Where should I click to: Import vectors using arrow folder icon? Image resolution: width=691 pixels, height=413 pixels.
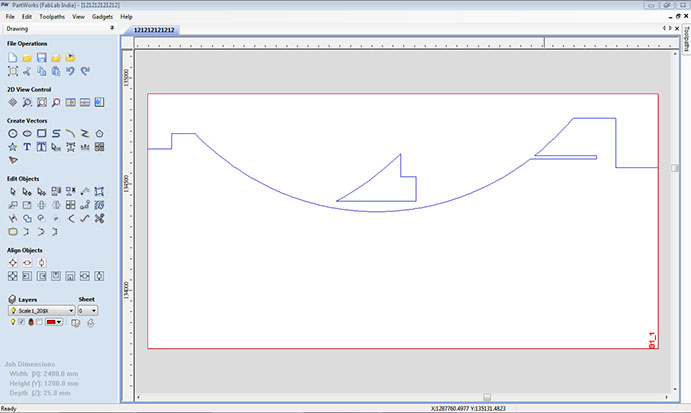pyautogui.click(x=70, y=57)
